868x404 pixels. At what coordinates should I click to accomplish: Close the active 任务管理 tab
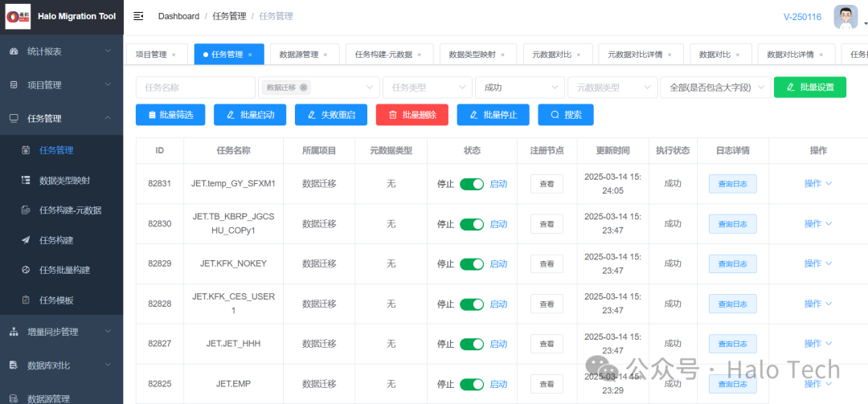[250, 55]
